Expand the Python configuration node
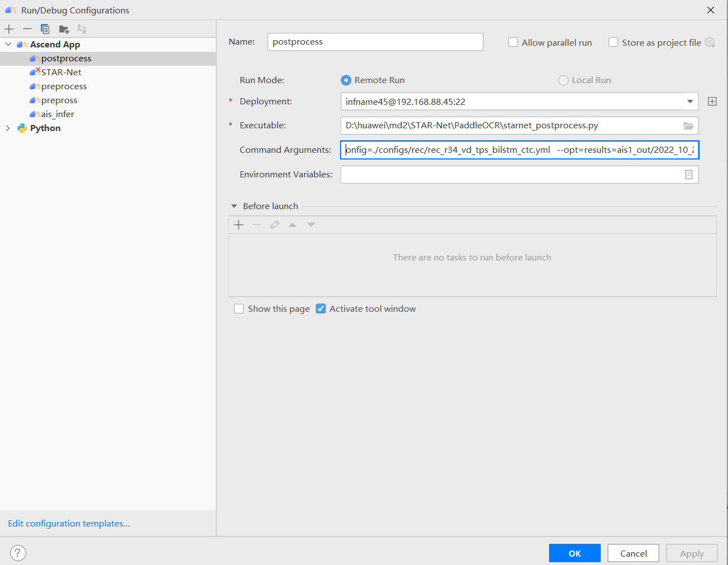728x565 pixels. 8,128
